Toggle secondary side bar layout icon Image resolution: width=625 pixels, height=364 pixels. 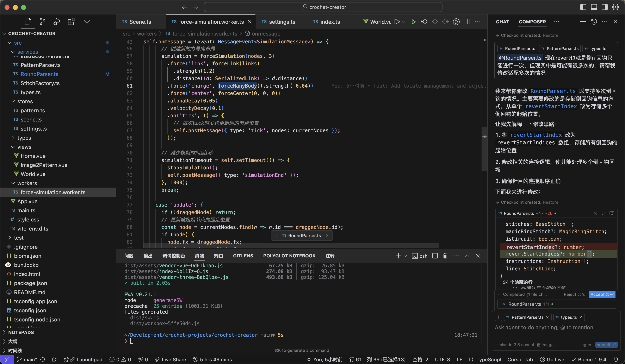605,7
